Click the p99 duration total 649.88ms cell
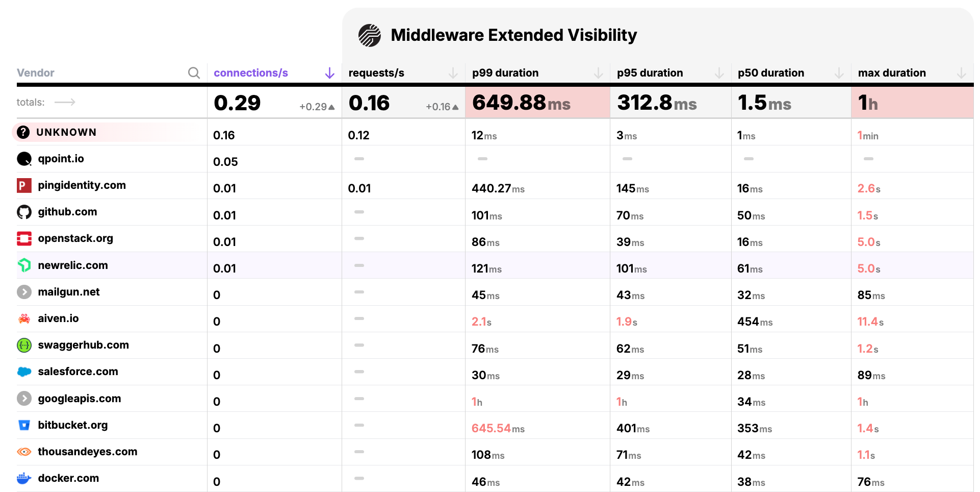This screenshot has height=492, width=980. (521, 103)
